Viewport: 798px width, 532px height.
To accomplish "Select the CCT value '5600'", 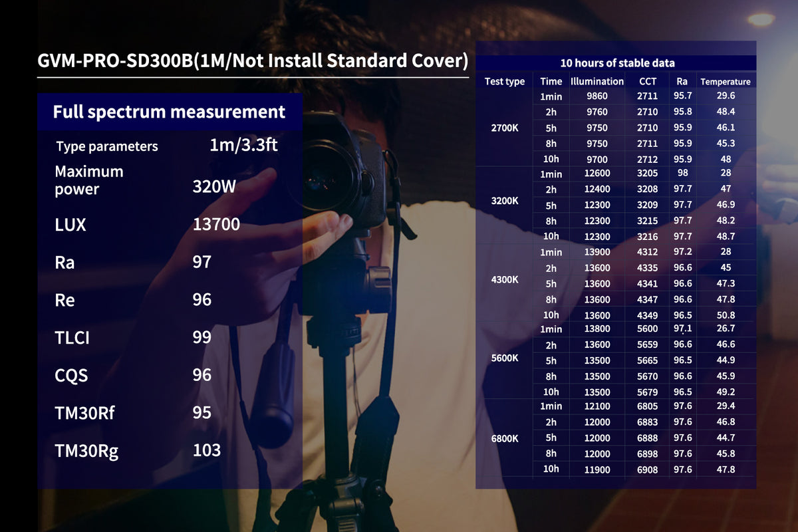I will [x=648, y=329].
